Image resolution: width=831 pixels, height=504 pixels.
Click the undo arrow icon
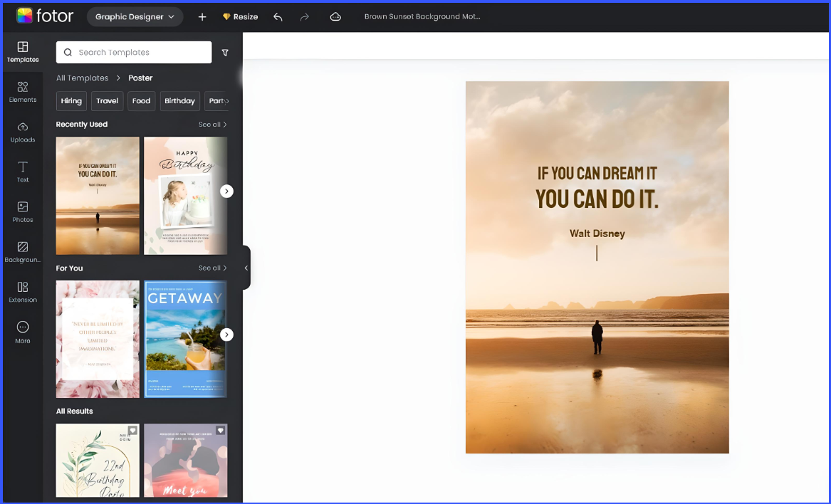click(x=278, y=17)
